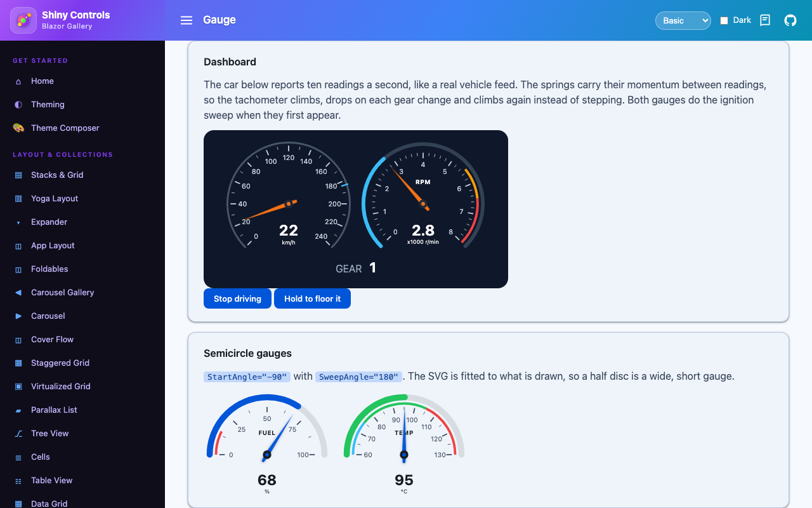Image resolution: width=812 pixels, height=508 pixels.
Task: Click the Stacks & Grid icon
Action: [18, 175]
